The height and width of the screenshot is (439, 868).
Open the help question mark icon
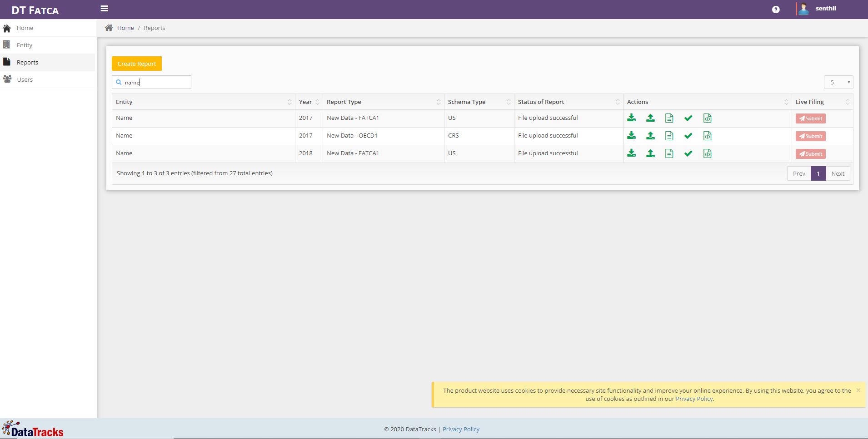[x=776, y=10]
